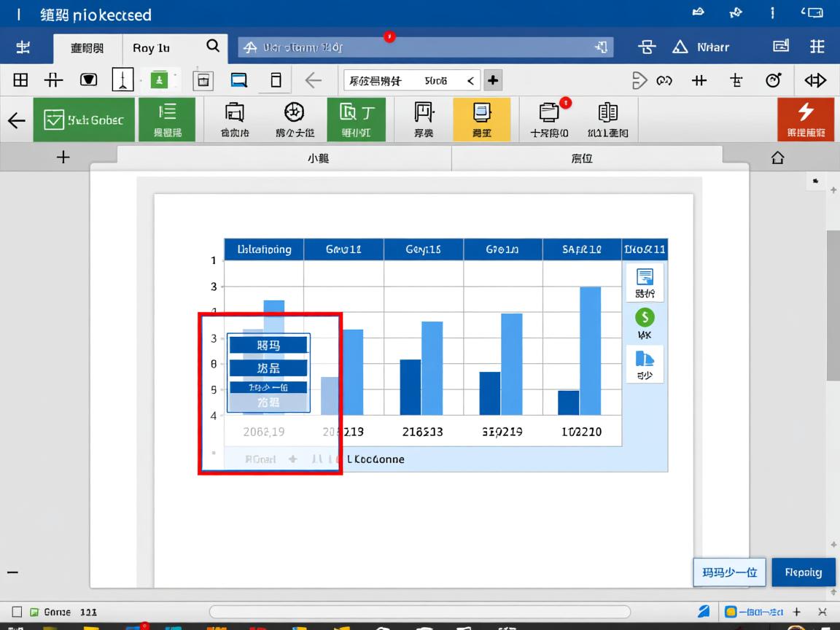Expand the toolbar combo box arrow
This screenshot has height=630, width=840.
click(470, 81)
